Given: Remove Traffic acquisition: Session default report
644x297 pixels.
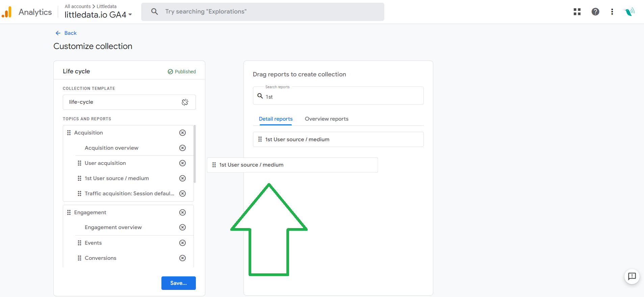Looking at the screenshot, I should (x=182, y=194).
